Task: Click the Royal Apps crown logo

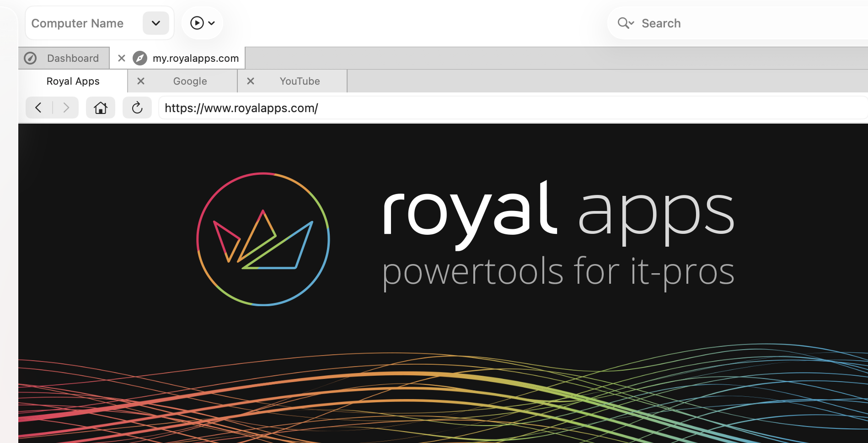Action: point(263,239)
